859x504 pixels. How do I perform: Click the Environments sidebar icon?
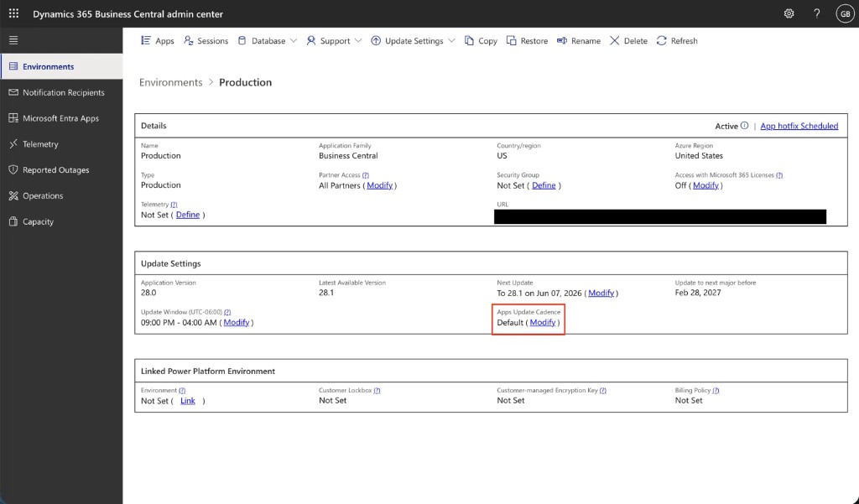tap(13, 66)
